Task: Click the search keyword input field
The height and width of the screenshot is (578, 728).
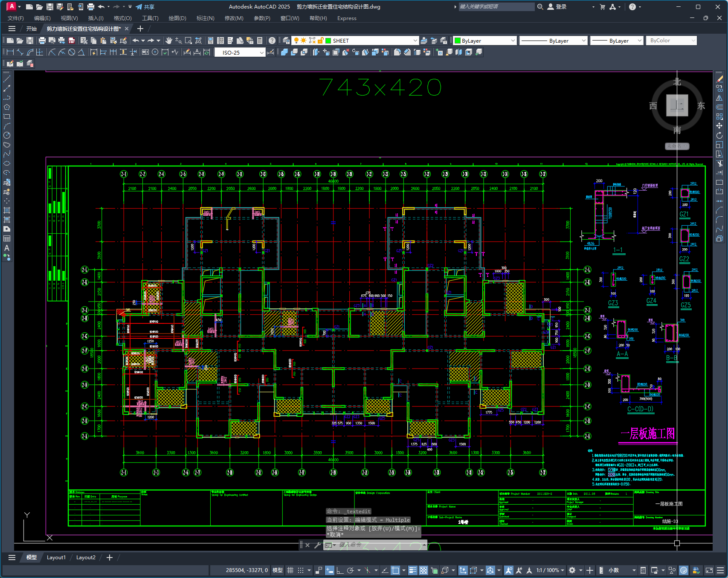Action: click(496, 7)
